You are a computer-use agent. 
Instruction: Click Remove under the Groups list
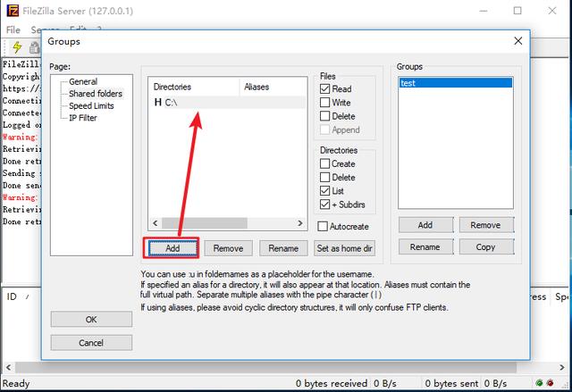pyautogui.click(x=486, y=225)
